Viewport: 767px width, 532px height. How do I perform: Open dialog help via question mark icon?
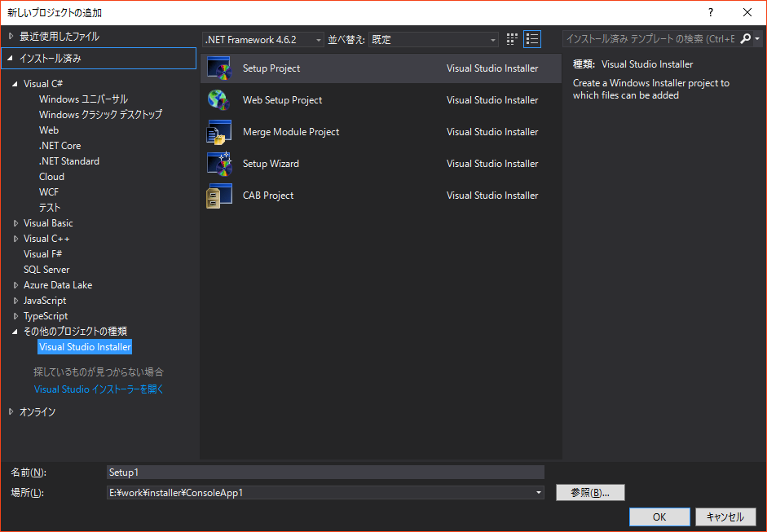tap(710, 12)
